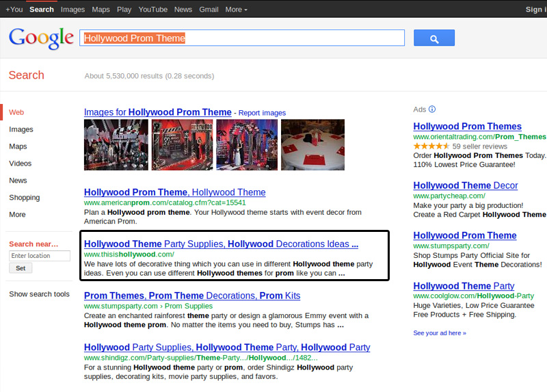This screenshot has height=392, width=547.
Task: Click Report images link
Action: [x=262, y=113]
